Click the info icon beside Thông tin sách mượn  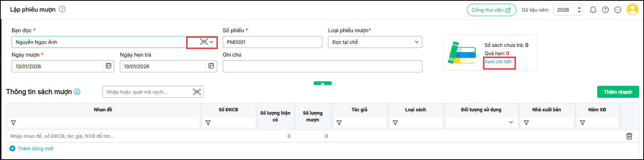click(77, 92)
